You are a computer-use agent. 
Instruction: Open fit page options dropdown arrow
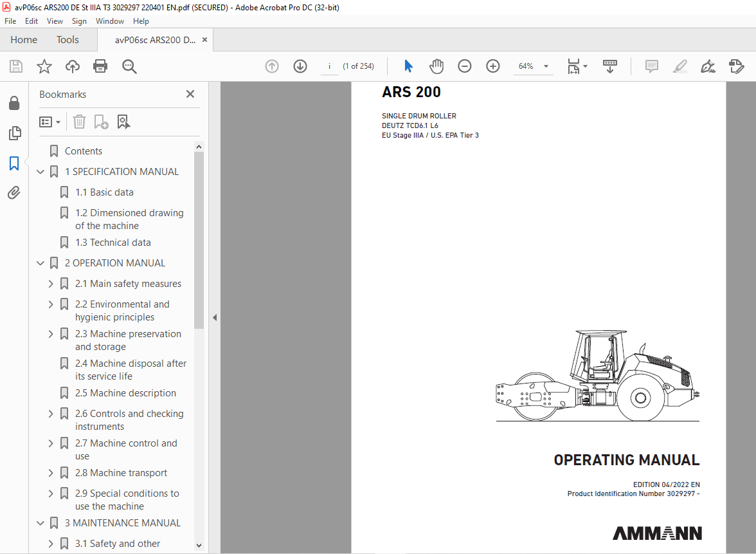tap(585, 66)
